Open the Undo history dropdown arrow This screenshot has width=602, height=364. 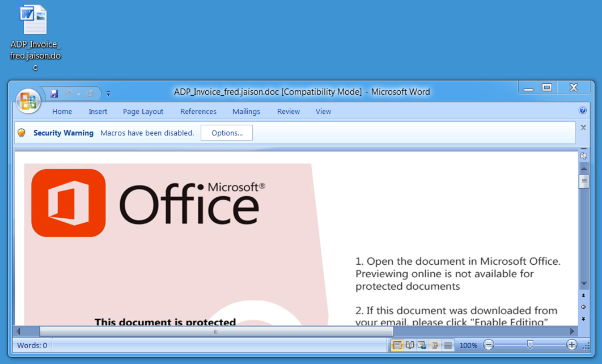click(x=79, y=94)
